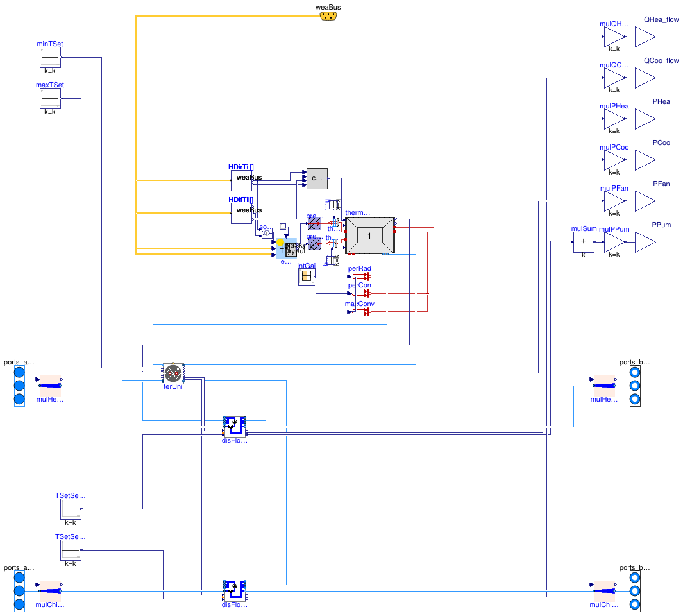Click the 'mulSum' label text
Image resolution: width=683 pixels, height=616 pixels.
coord(584,229)
